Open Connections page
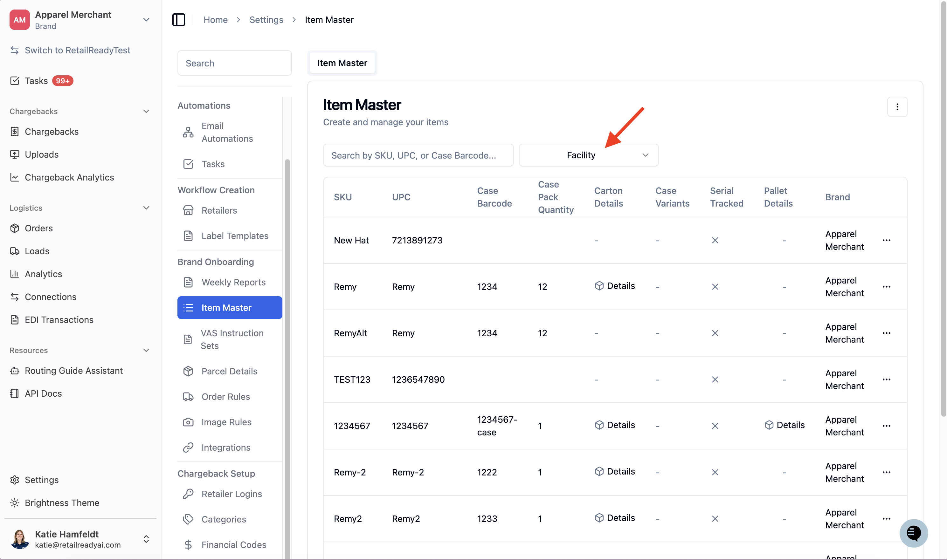Screen dimensions: 947x560 pos(43,297)
